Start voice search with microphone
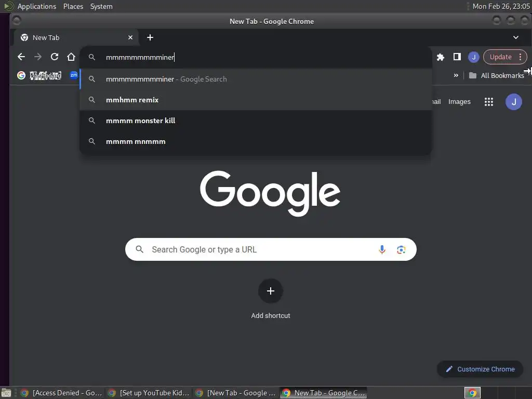The image size is (532, 399). (382, 249)
